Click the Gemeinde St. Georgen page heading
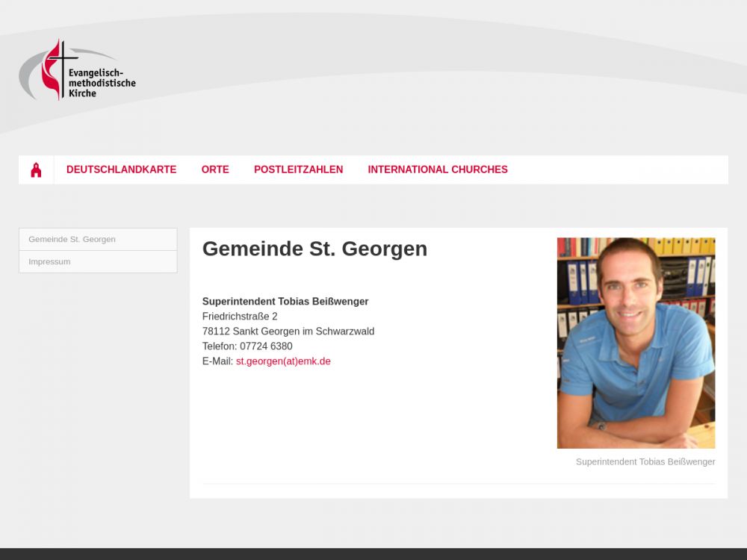Screen dimensions: 747x560 pyautogui.click(x=315, y=249)
